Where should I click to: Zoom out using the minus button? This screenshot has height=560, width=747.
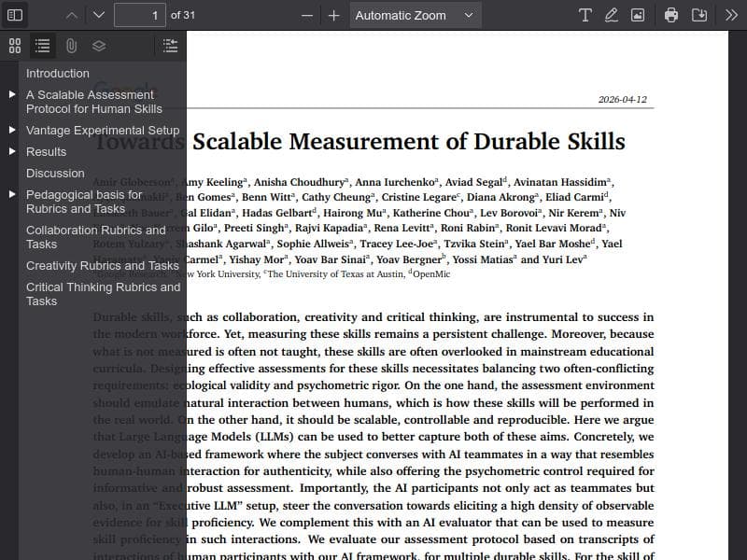[307, 15]
